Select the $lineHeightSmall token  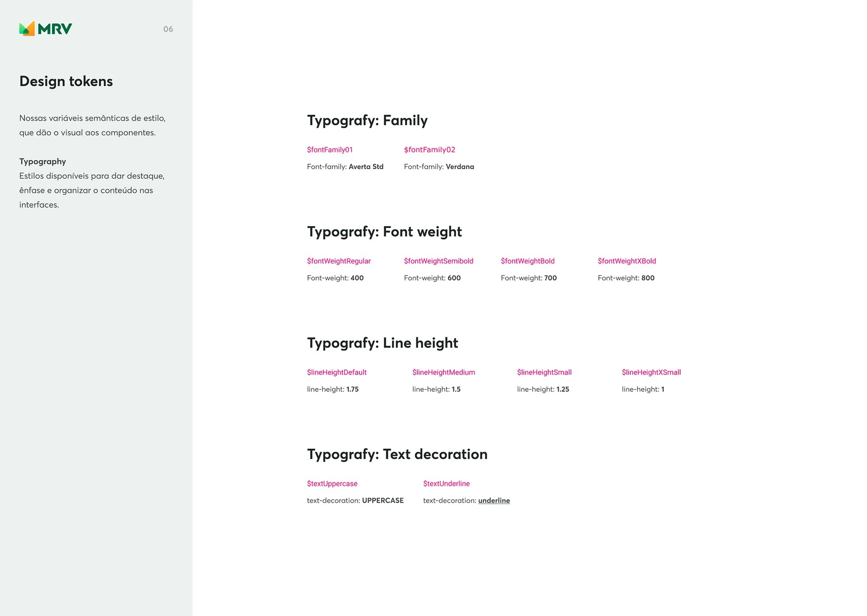(x=544, y=372)
